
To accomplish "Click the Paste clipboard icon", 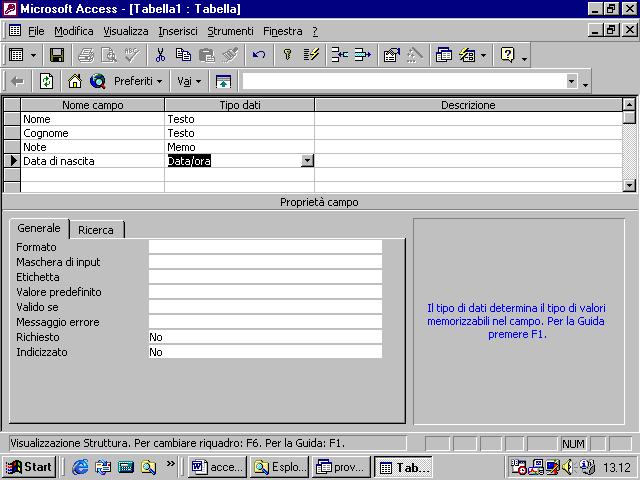I will click(207, 55).
